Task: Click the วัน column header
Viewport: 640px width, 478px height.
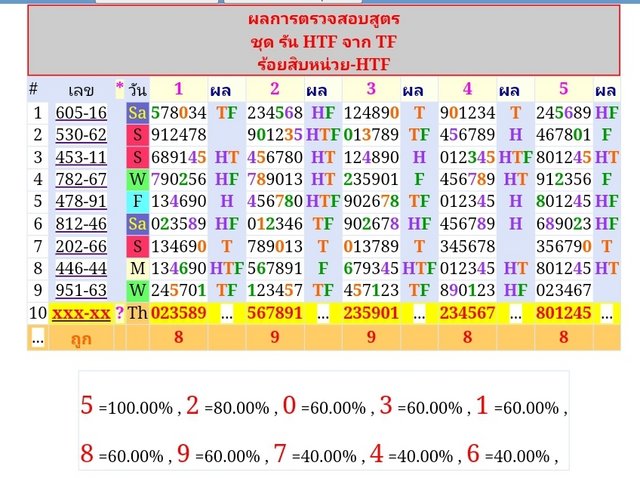Action: [138, 90]
